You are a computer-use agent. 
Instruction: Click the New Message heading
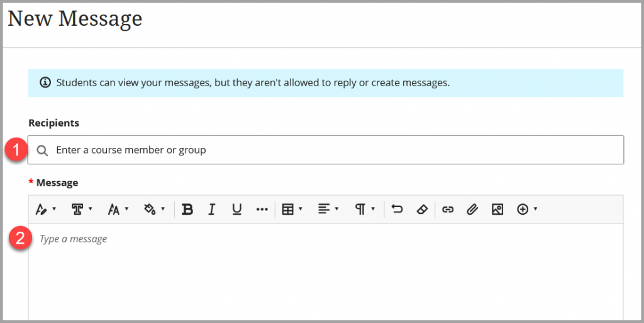tap(75, 19)
